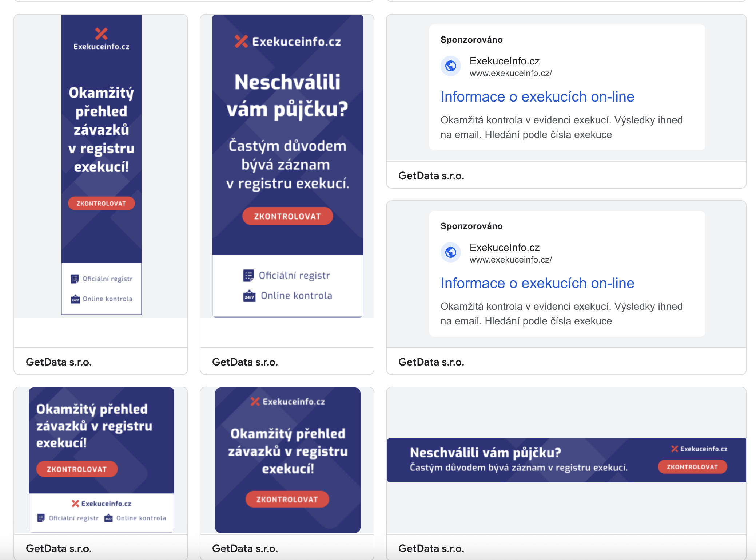This screenshot has width=756, height=560.
Task: Click the ZKONTROLOVAT button on the skyscraper banner
Action: click(x=101, y=203)
